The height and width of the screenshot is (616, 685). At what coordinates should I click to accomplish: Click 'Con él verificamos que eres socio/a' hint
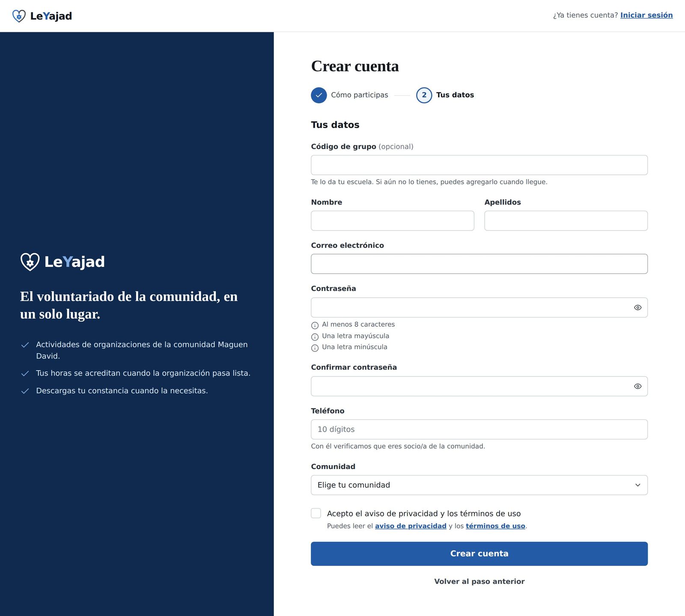[398, 446]
